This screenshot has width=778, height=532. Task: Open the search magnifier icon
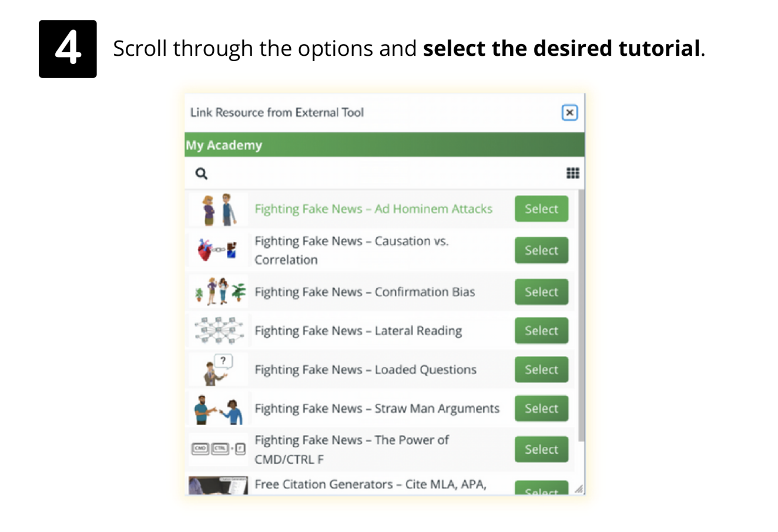201,173
